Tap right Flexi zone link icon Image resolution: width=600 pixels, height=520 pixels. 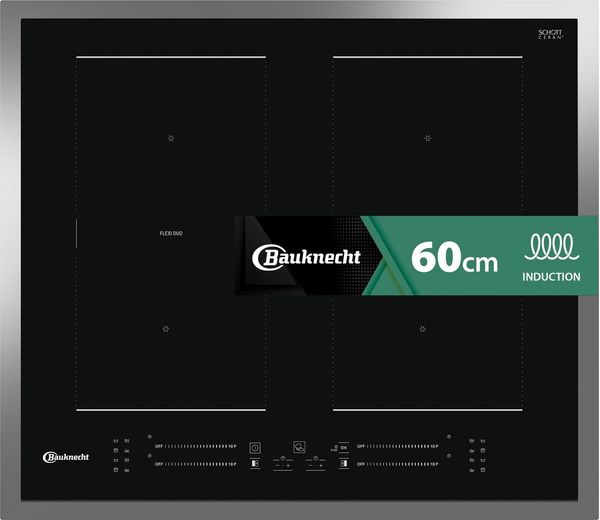pos(344,463)
